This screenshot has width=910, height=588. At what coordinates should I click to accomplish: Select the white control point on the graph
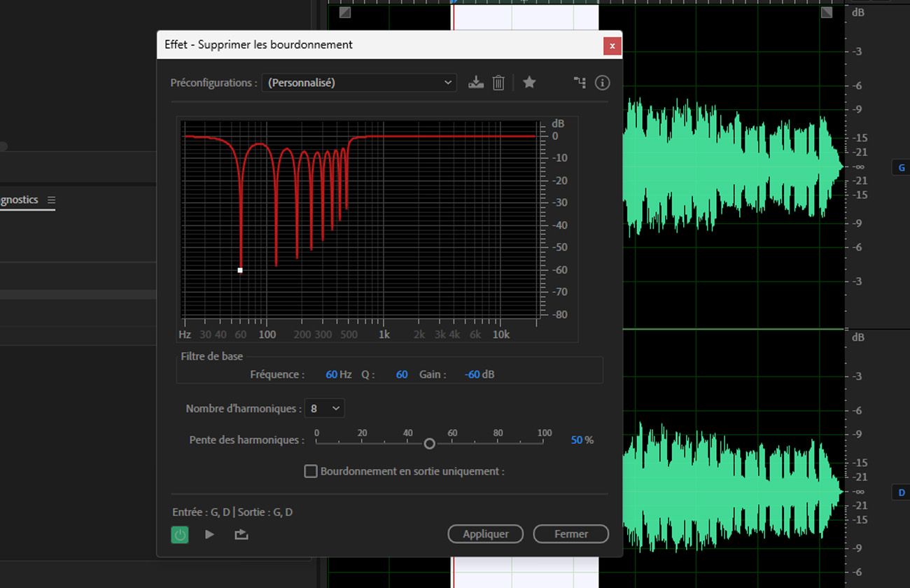(x=240, y=270)
